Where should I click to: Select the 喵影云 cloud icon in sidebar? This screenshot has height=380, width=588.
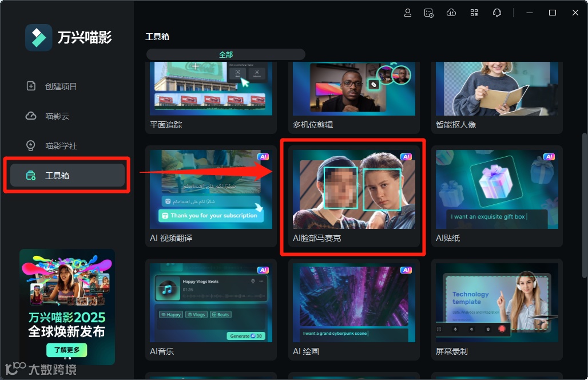pyautogui.click(x=31, y=116)
